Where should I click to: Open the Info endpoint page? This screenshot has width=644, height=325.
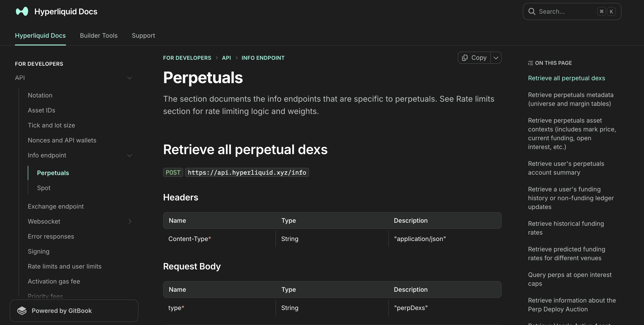coord(47,155)
